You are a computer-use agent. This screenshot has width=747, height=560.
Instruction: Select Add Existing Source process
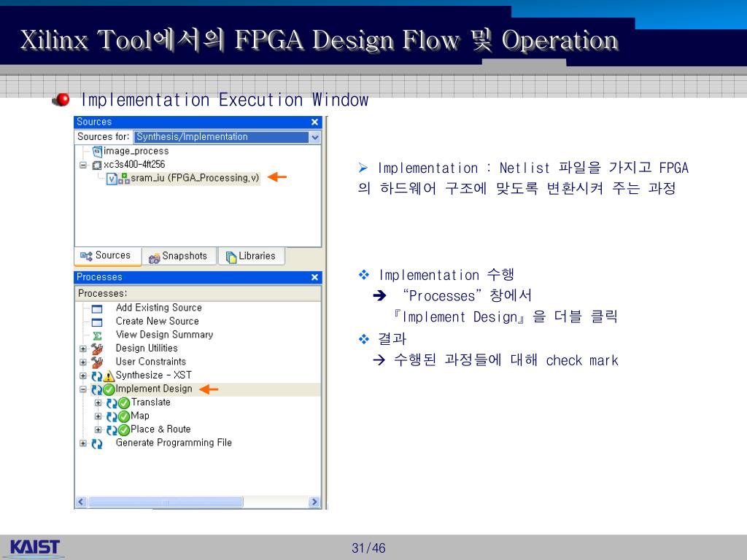pyautogui.click(x=158, y=308)
